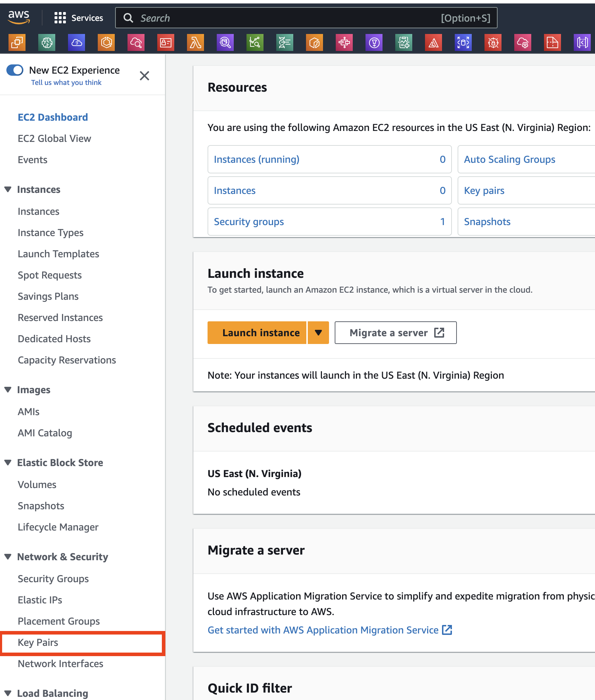This screenshot has width=595, height=700.
Task: Open AMI Catalog
Action: 45,433
